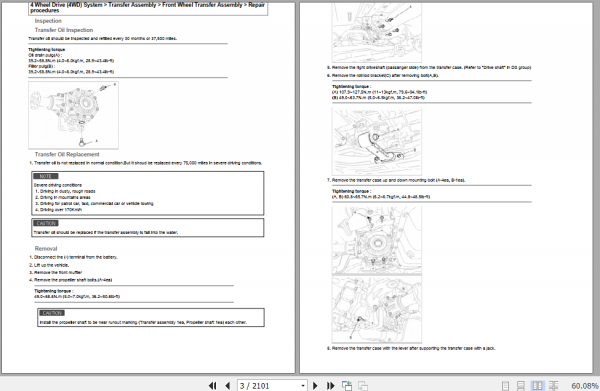600x391 pixels.
Task: Click the 'Removal' heading
Action: coord(46,248)
